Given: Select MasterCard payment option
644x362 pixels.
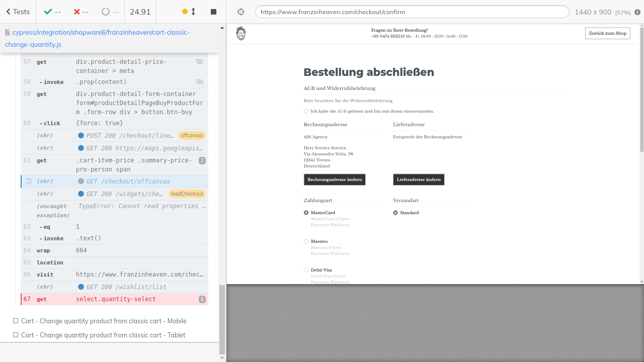Looking at the screenshot, I should pos(306,213).
